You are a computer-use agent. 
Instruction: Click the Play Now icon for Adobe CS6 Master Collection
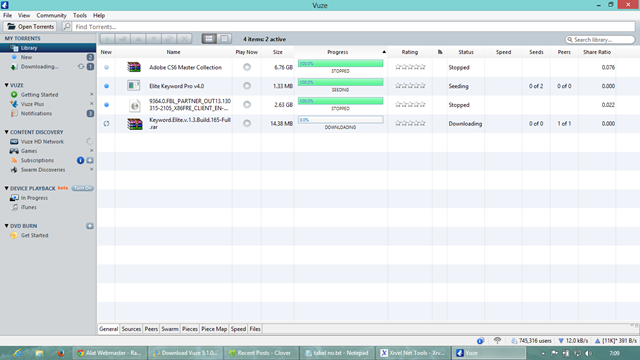click(x=247, y=67)
